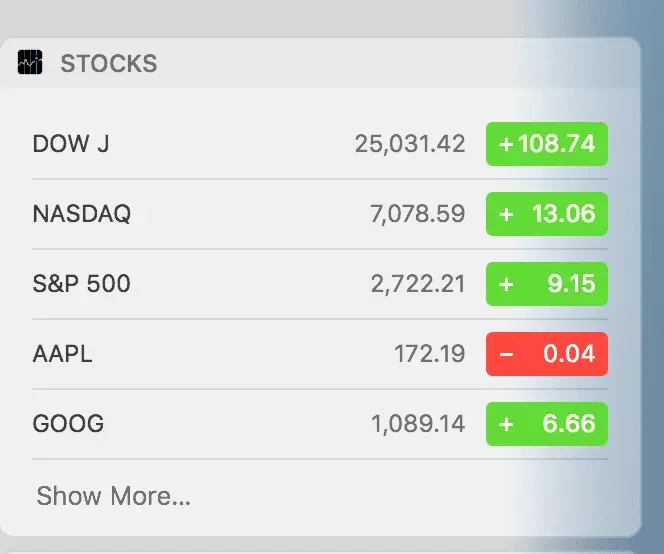Toggle the green +108.74 change badge
The image size is (664, 554).
click(546, 144)
